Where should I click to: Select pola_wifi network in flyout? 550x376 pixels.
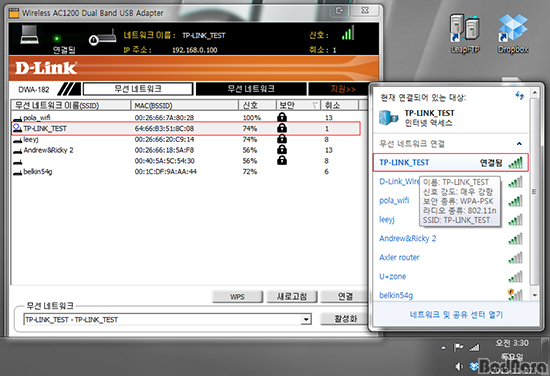click(x=394, y=200)
